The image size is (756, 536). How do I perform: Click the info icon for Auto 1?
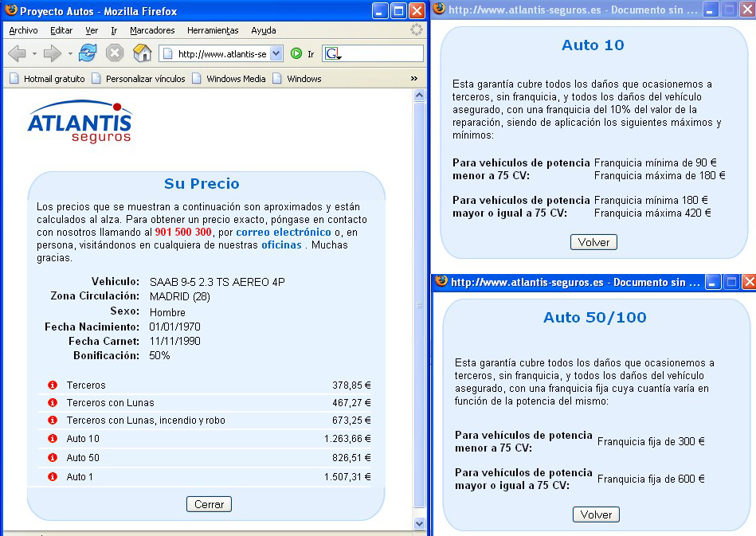click(x=53, y=477)
